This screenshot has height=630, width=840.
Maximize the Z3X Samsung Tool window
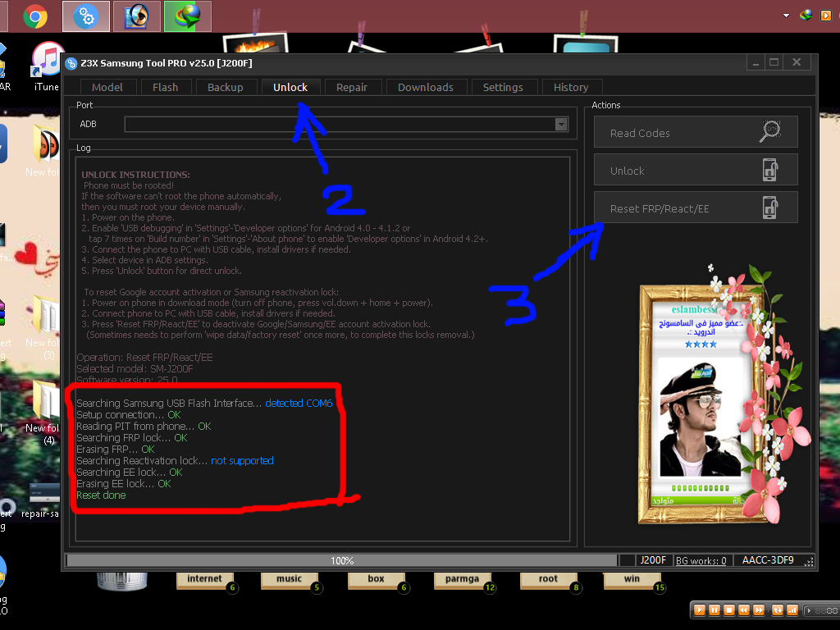tap(774, 62)
